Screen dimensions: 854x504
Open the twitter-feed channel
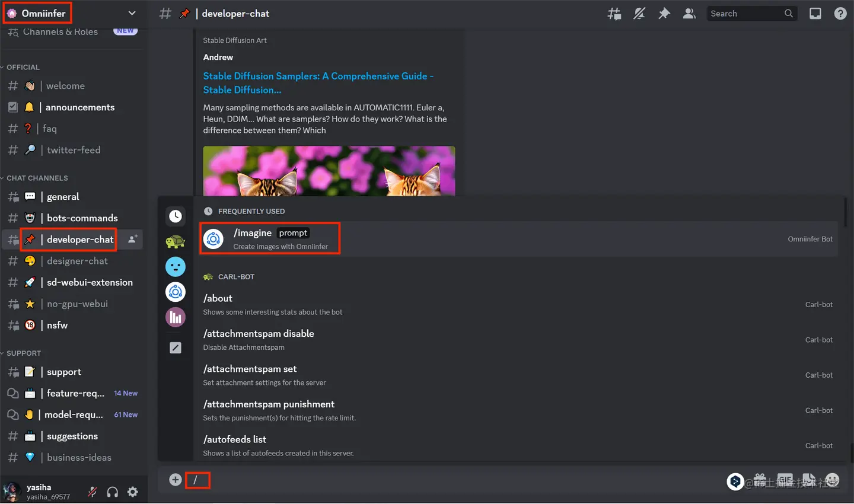72,150
